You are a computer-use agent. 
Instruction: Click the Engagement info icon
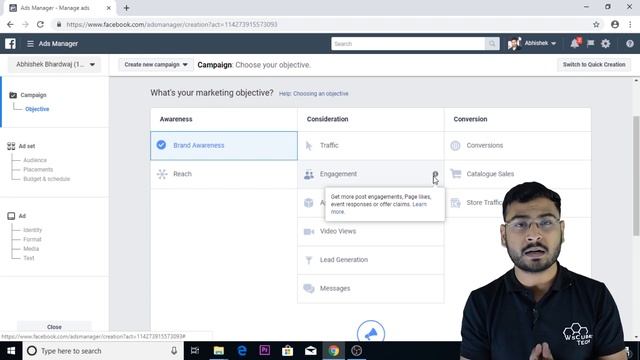(436, 174)
